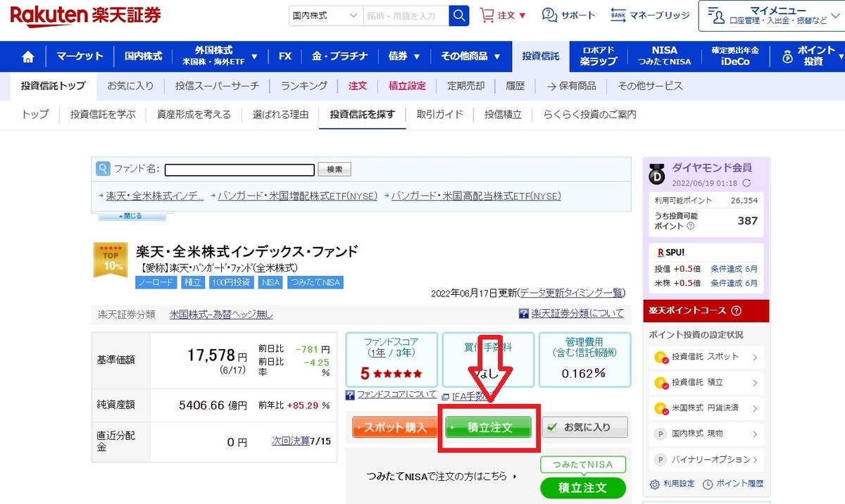The height and width of the screenshot is (504, 845).
Task: Click 条件達成 6月 link for 投信
Action: pos(734,269)
